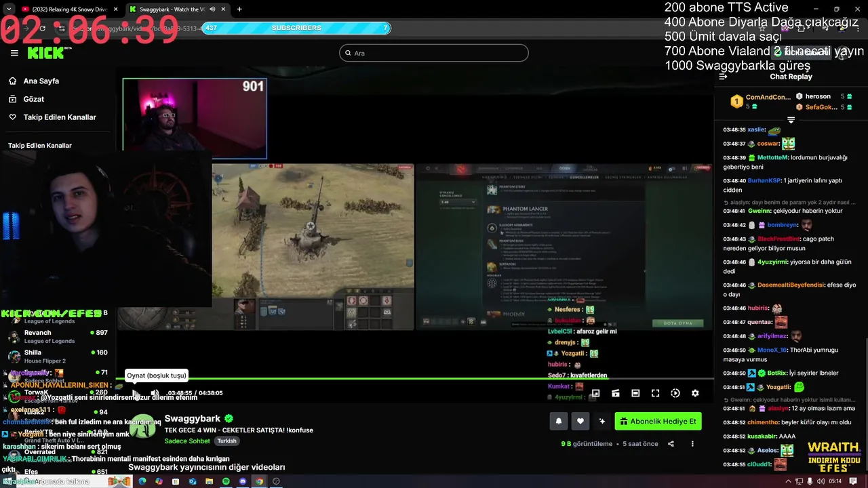
Task: Click username DosemealtiBeyefendisi in chat
Action: pos(791,285)
